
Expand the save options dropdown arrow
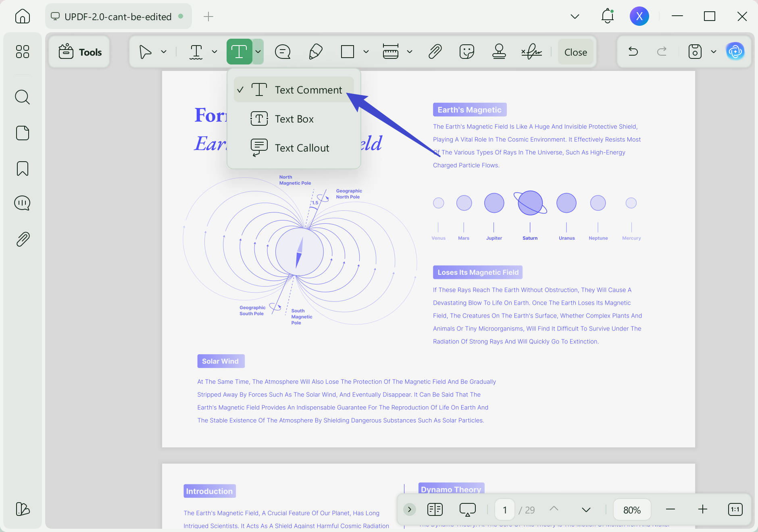point(713,52)
